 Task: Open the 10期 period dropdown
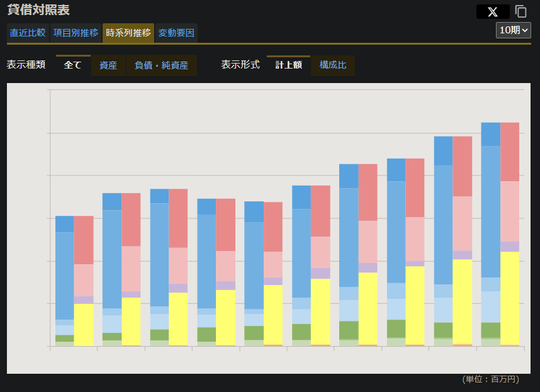pyautogui.click(x=513, y=30)
